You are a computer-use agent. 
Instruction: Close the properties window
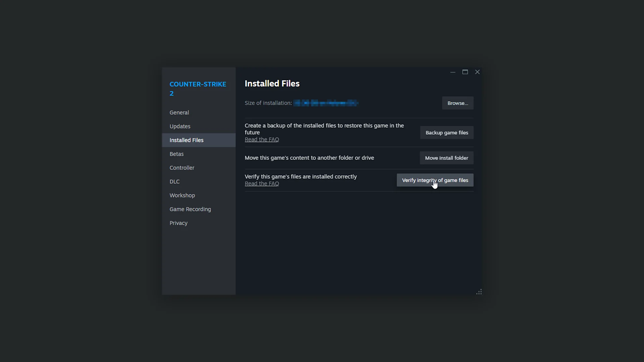[477, 72]
